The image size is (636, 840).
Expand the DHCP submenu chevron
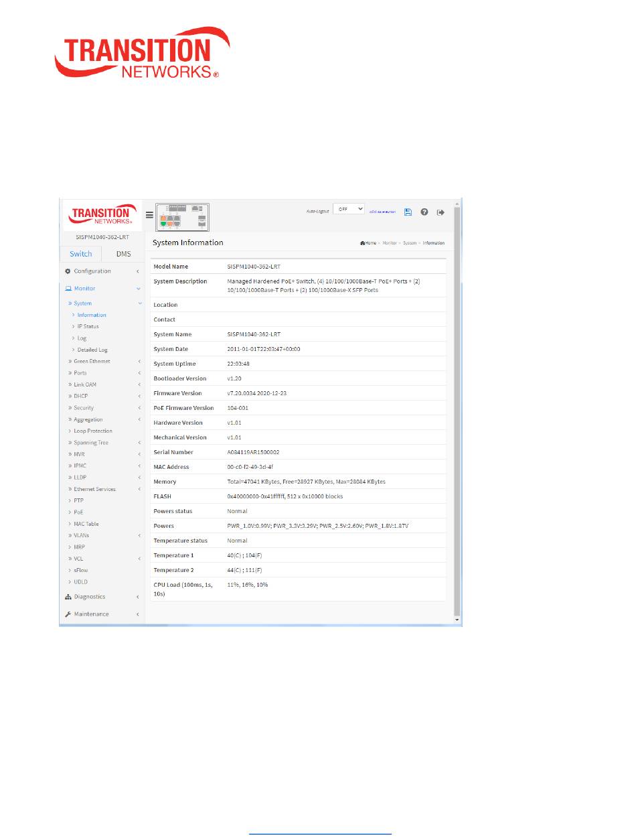click(139, 397)
